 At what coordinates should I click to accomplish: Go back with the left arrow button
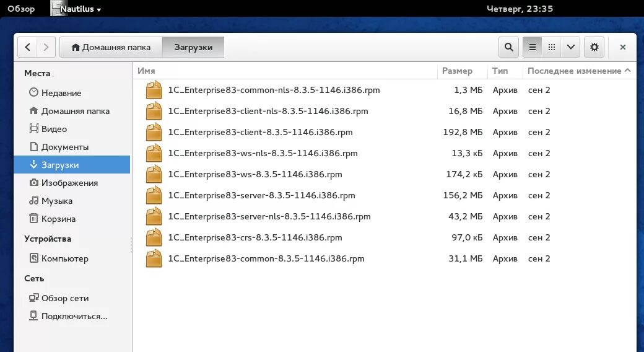click(27, 47)
